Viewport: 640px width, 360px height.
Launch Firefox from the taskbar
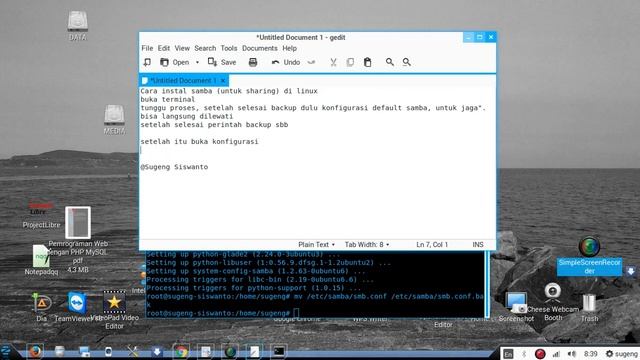[35, 351]
